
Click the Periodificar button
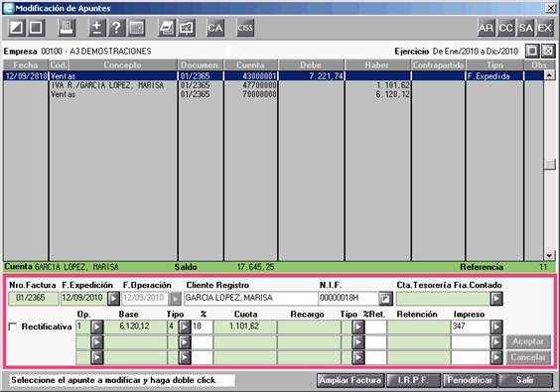click(x=470, y=380)
